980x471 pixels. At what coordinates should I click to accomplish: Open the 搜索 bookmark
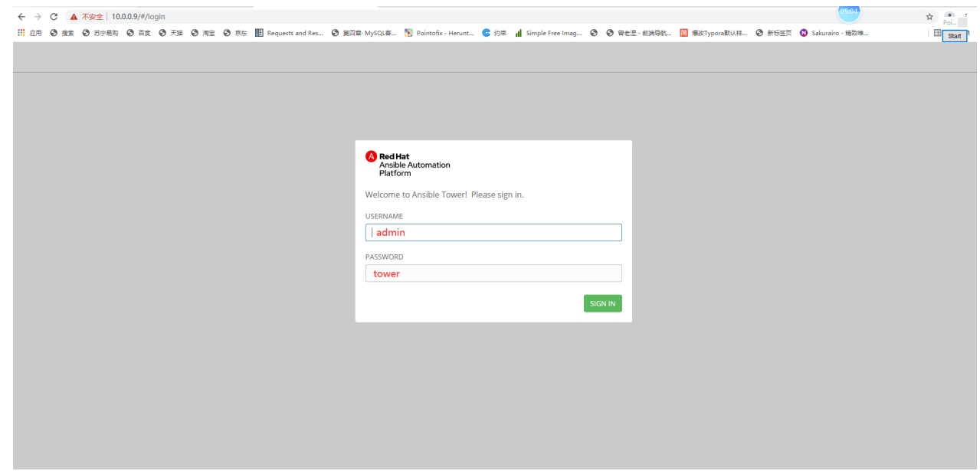pyautogui.click(x=62, y=33)
